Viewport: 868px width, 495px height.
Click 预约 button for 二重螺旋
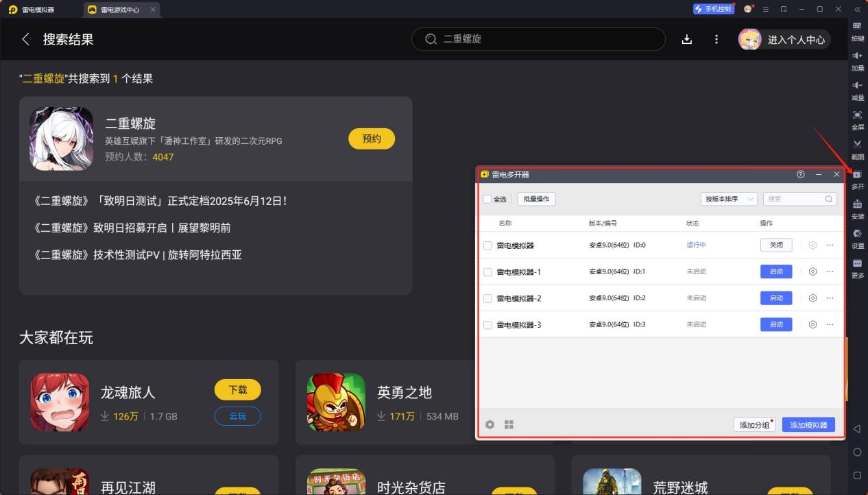pos(372,138)
